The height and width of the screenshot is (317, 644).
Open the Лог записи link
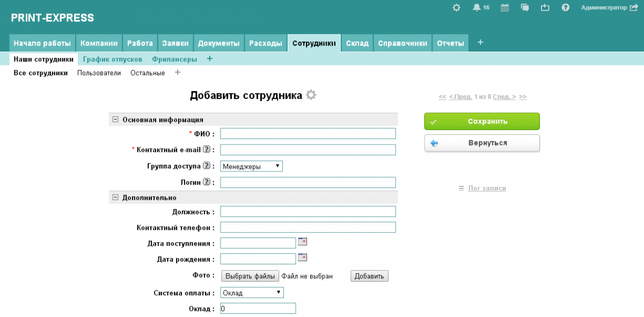tap(487, 188)
